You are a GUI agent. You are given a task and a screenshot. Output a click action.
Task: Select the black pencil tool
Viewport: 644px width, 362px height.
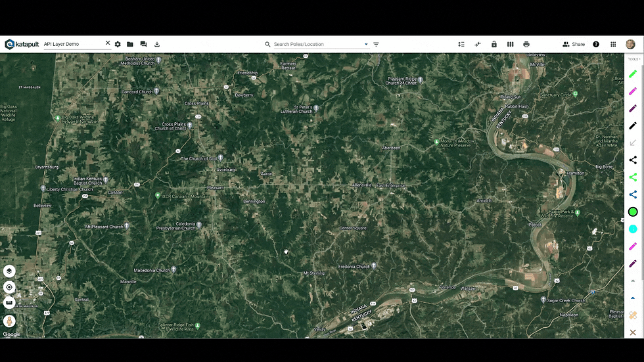(x=633, y=125)
